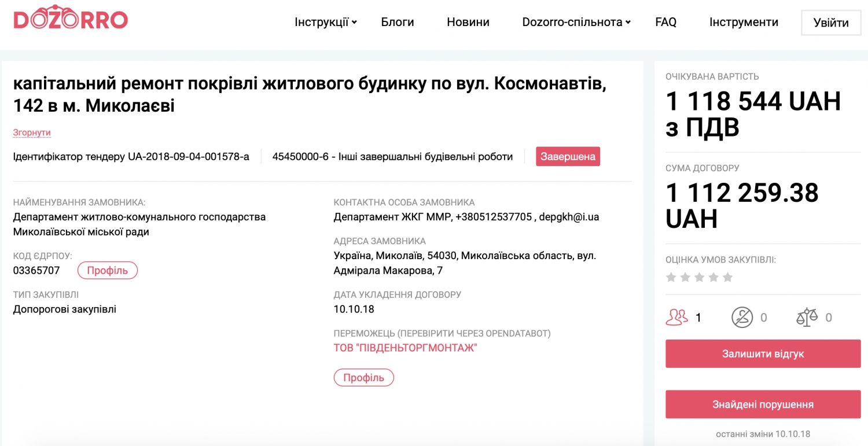Open the Блоги menu item

click(398, 23)
